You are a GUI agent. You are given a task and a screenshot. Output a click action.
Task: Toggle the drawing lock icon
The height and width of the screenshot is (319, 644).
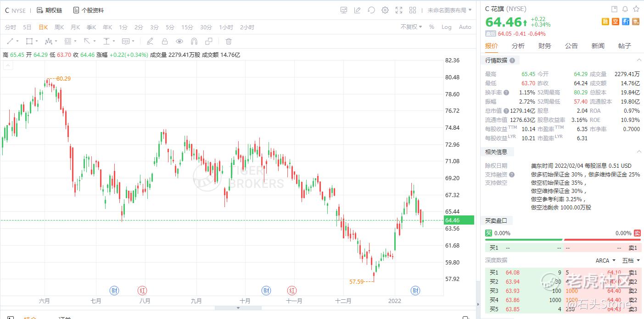(164, 41)
